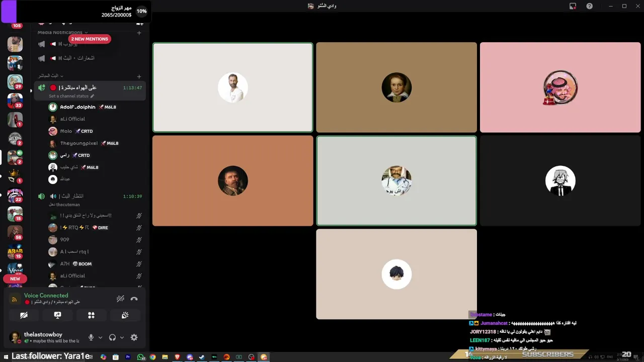Open server icon with 33 badge
Viewport: 644px width, 362px height.
(x=15, y=101)
